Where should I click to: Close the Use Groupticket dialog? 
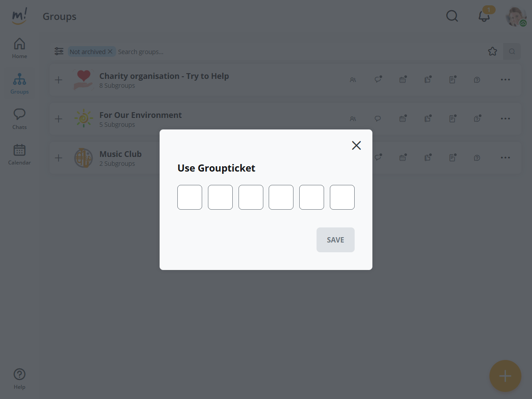[356, 145]
